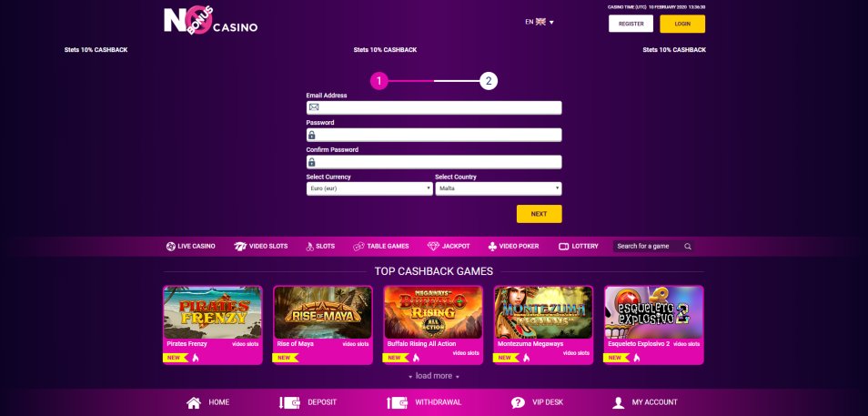Open VIP Desk question mark icon
This screenshot has width=868, height=416.
(x=518, y=402)
